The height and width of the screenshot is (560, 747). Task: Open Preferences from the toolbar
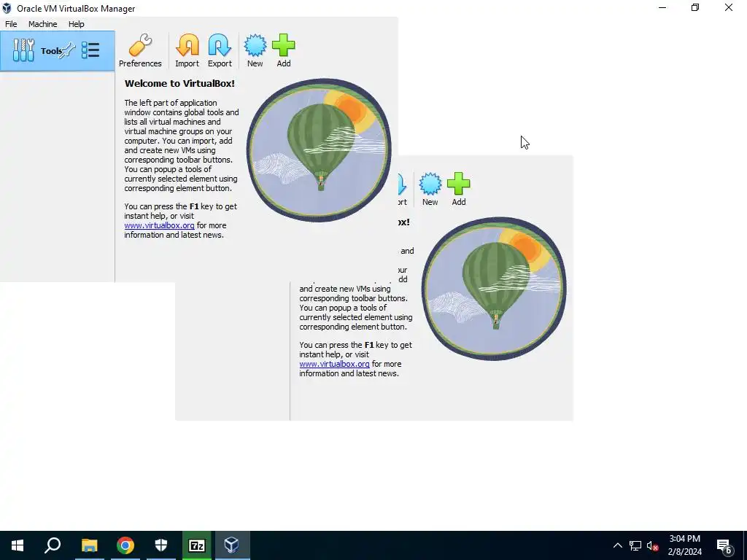click(x=140, y=50)
